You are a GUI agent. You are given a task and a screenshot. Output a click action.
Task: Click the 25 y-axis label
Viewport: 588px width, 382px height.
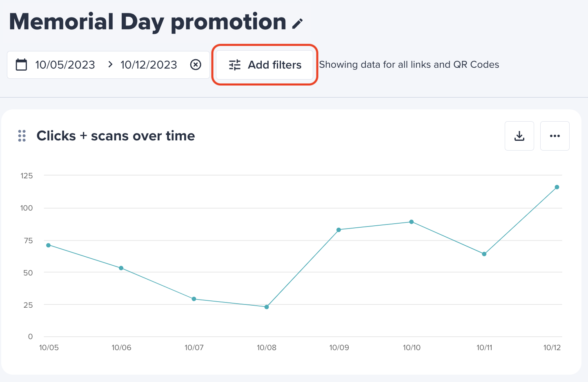point(28,305)
